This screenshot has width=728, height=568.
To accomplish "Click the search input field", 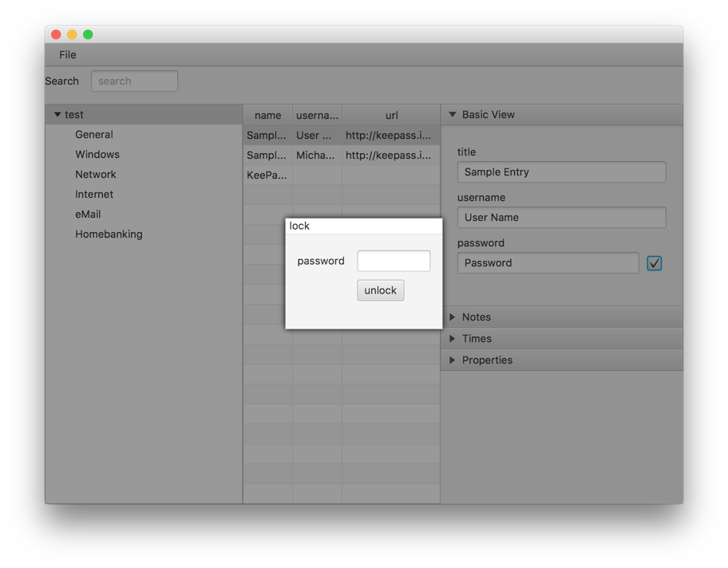I will (x=134, y=81).
